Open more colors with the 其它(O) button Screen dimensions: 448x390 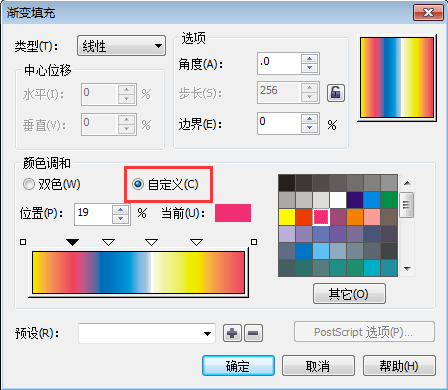click(x=349, y=294)
